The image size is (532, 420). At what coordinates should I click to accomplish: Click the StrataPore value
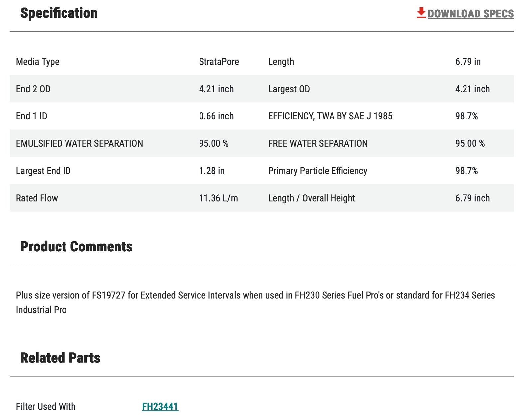[x=219, y=62]
